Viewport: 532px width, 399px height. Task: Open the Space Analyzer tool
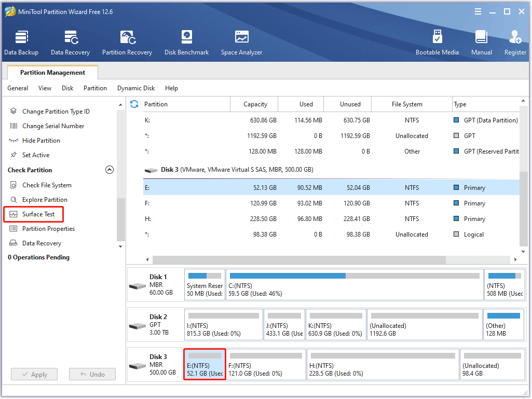pos(241,37)
